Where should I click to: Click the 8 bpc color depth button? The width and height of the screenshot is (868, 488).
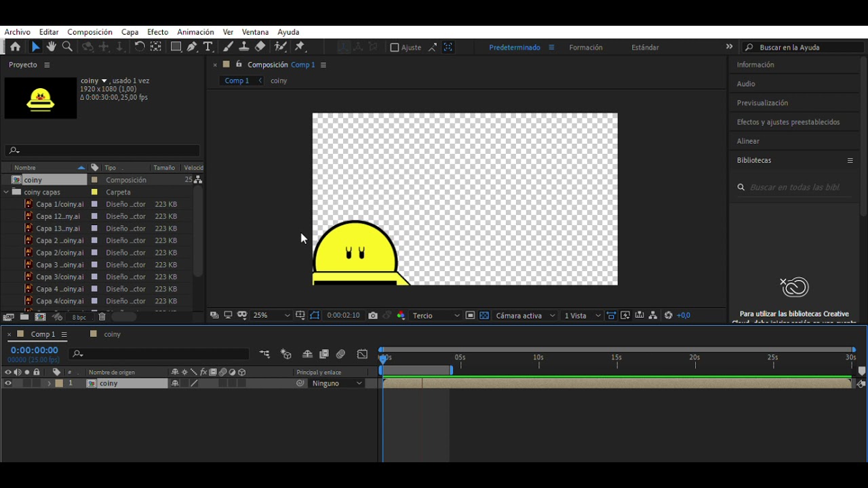pos(79,317)
